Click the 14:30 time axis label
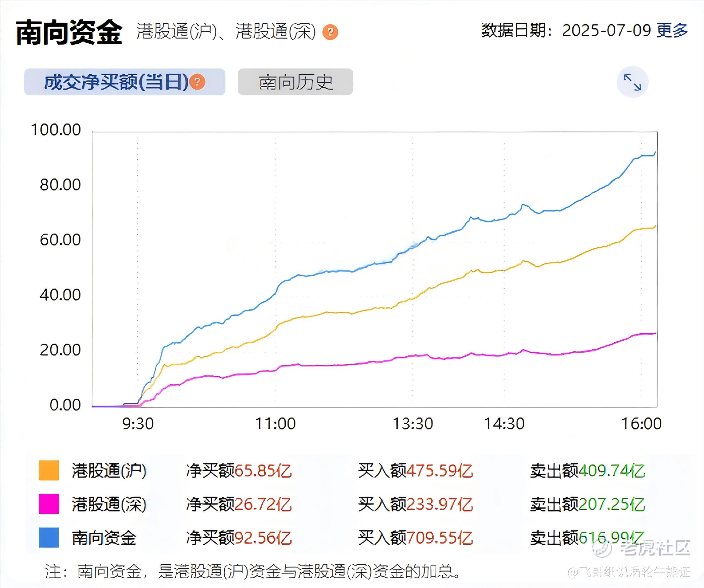The height and width of the screenshot is (588, 704). 504,424
